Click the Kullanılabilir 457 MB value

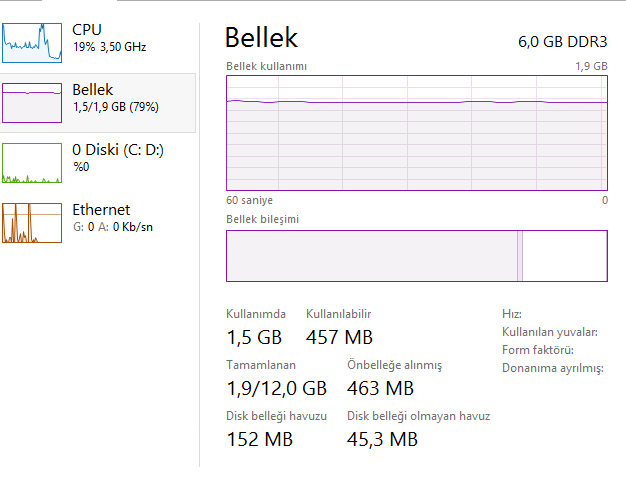tap(339, 337)
